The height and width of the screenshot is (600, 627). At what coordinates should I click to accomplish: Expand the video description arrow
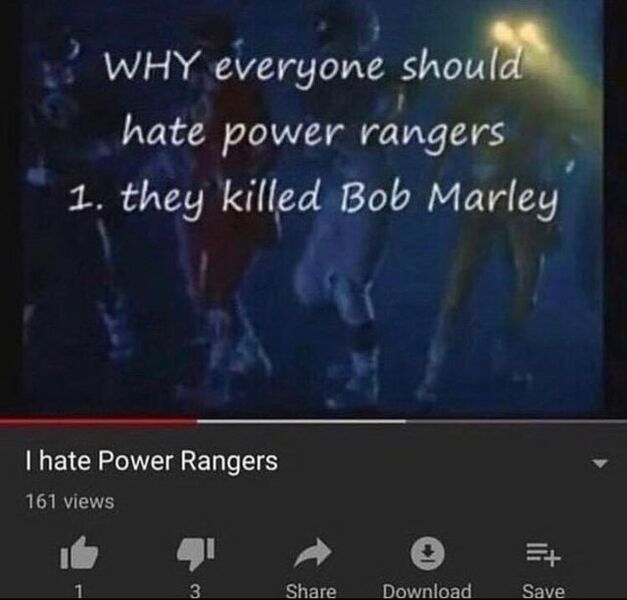pos(599,464)
